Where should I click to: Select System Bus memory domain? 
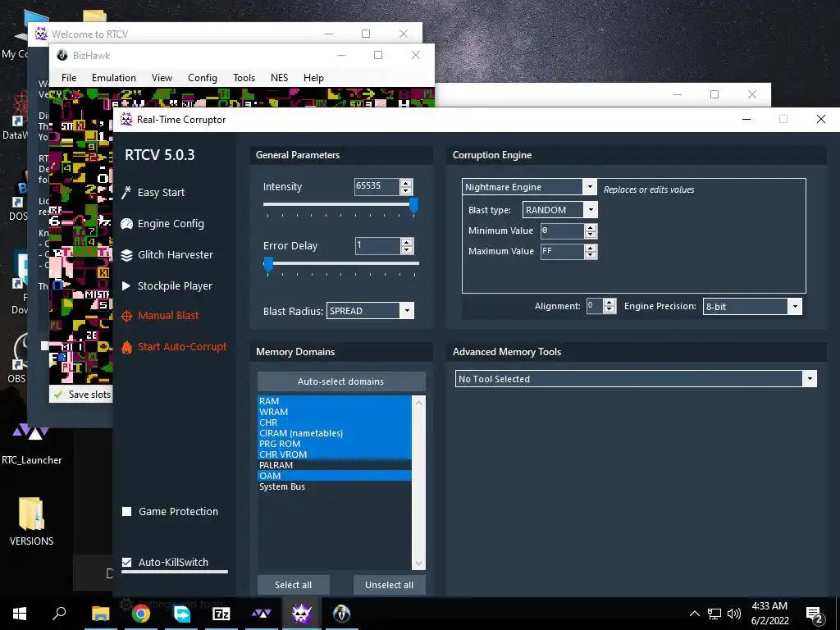tap(335, 486)
